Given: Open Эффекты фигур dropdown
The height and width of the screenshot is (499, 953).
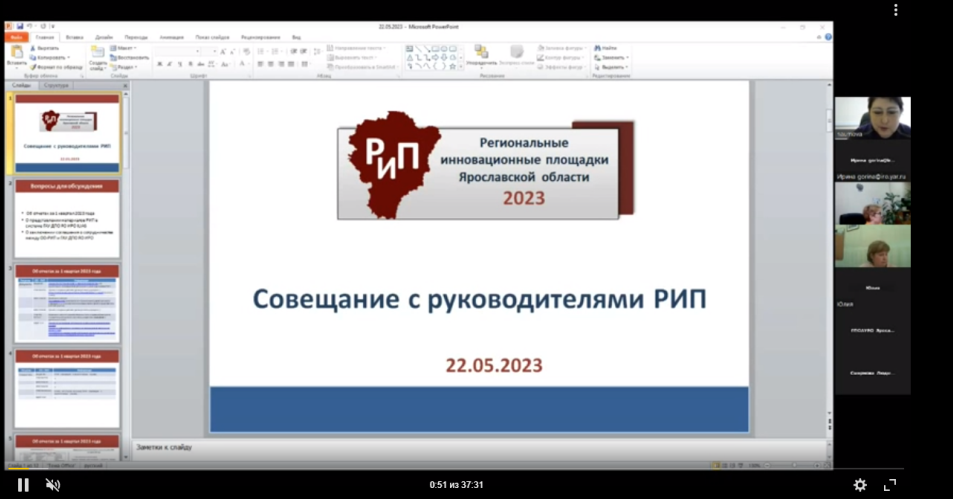Looking at the screenshot, I should click(562, 67).
